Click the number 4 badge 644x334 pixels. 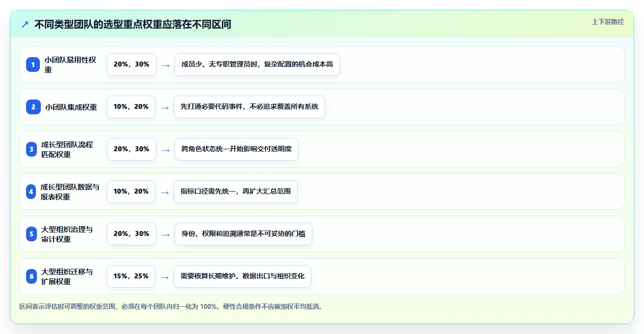pyautogui.click(x=31, y=192)
